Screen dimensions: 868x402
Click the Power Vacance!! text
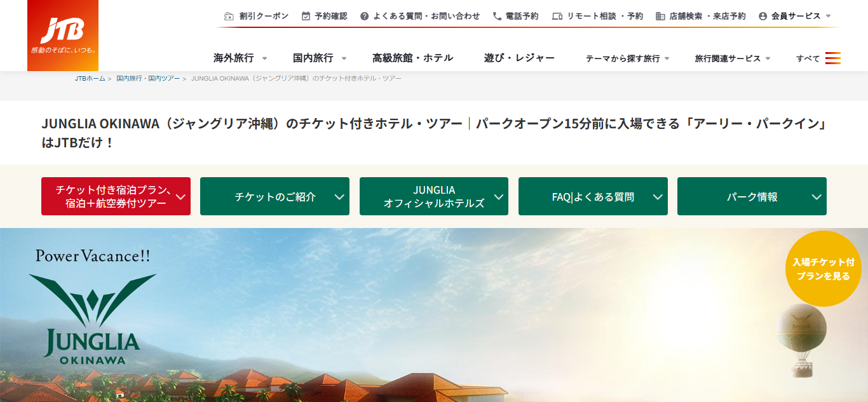[x=93, y=256]
